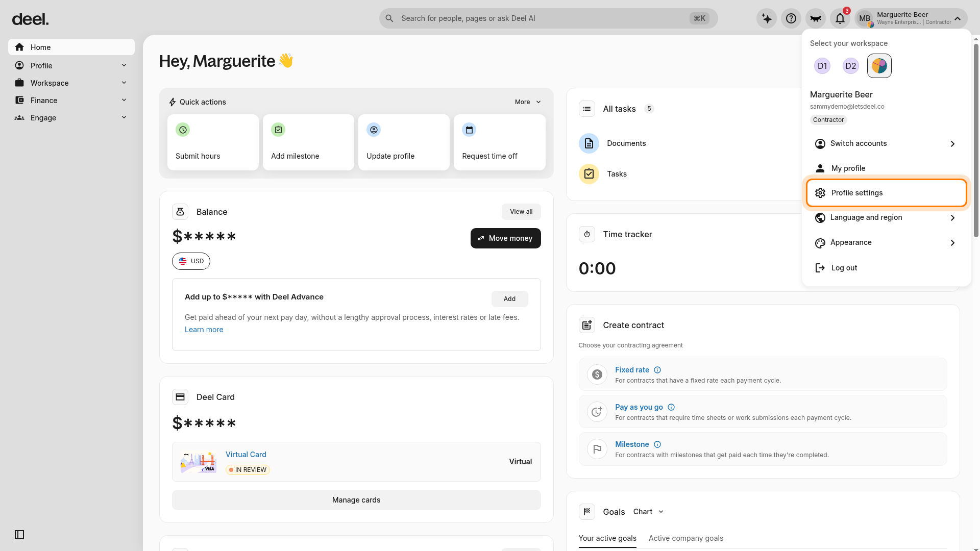Open the Learn more link

pos(204,330)
